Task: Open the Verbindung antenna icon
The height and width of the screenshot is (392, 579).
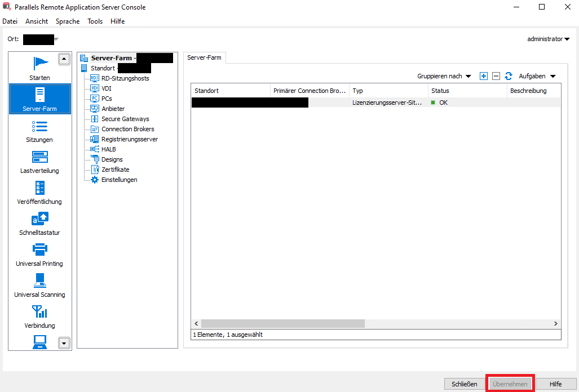Action: tap(39, 311)
